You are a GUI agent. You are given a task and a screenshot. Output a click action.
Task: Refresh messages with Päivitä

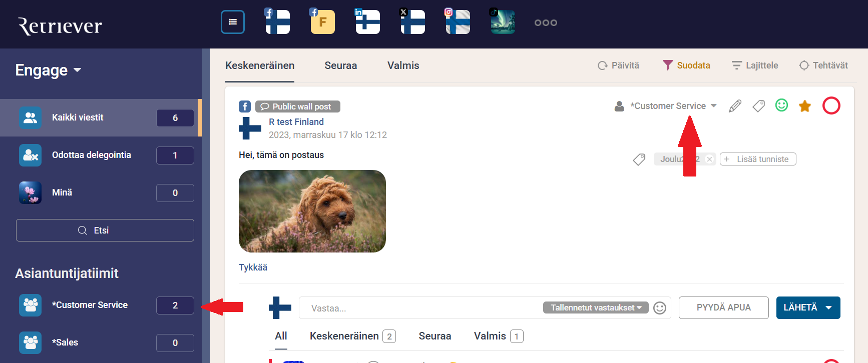[618, 65]
